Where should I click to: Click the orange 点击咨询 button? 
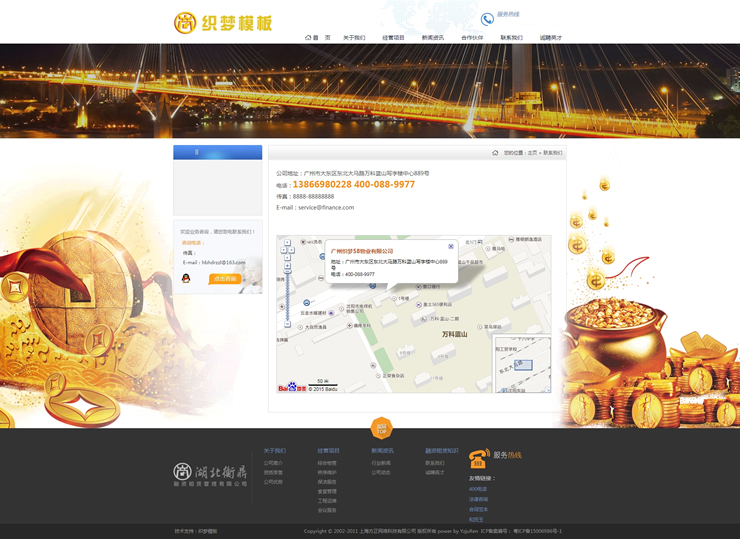(x=224, y=279)
